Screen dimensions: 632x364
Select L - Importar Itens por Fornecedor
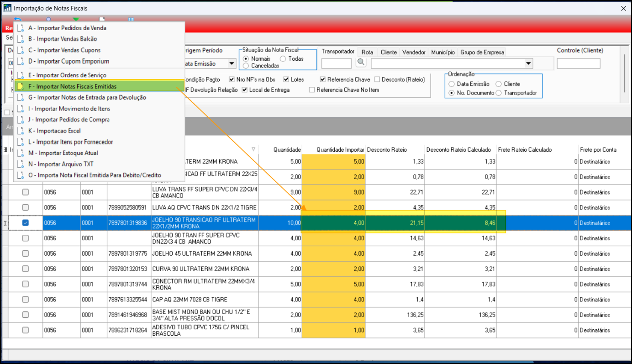coord(100,142)
